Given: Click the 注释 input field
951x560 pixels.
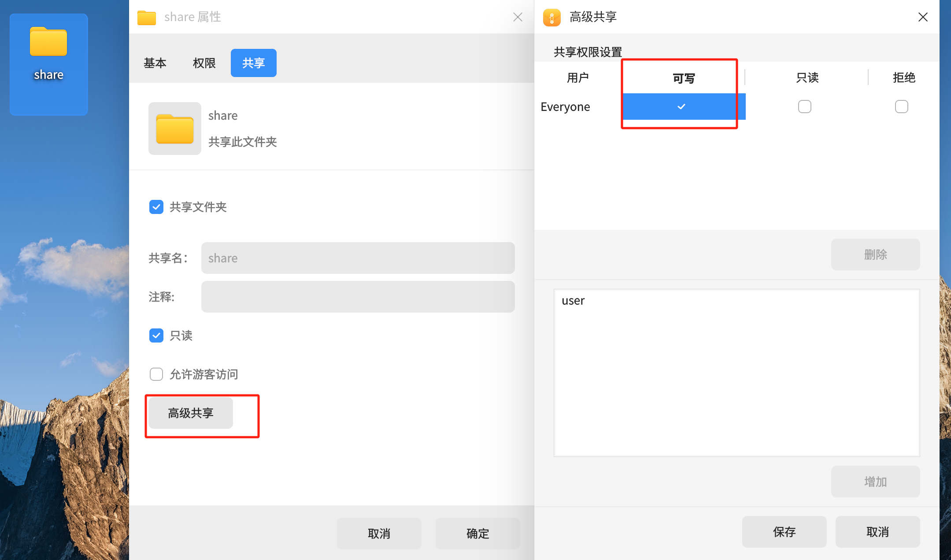Looking at the screenshot, I should pos(358,297).
